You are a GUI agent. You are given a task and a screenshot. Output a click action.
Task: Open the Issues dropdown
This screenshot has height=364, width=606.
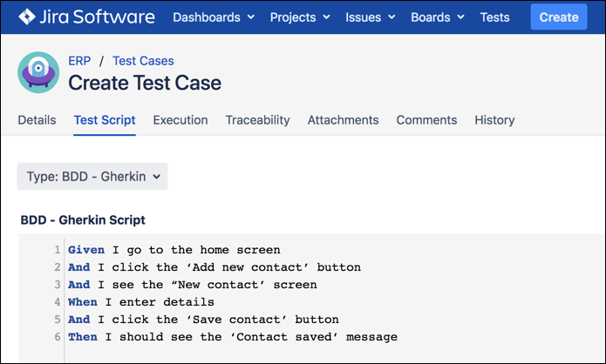371,17
